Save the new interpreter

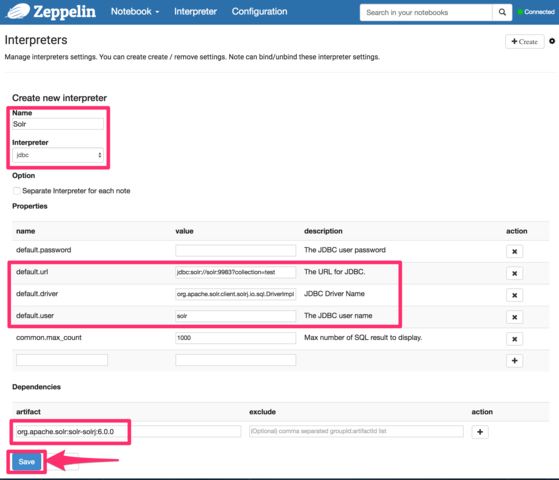click(x=26, y=462)
